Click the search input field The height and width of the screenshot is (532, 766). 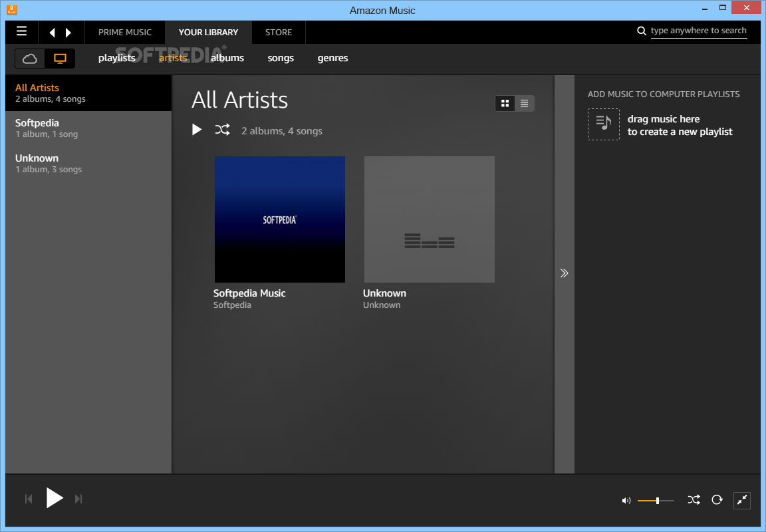click(x=699, y=31)
